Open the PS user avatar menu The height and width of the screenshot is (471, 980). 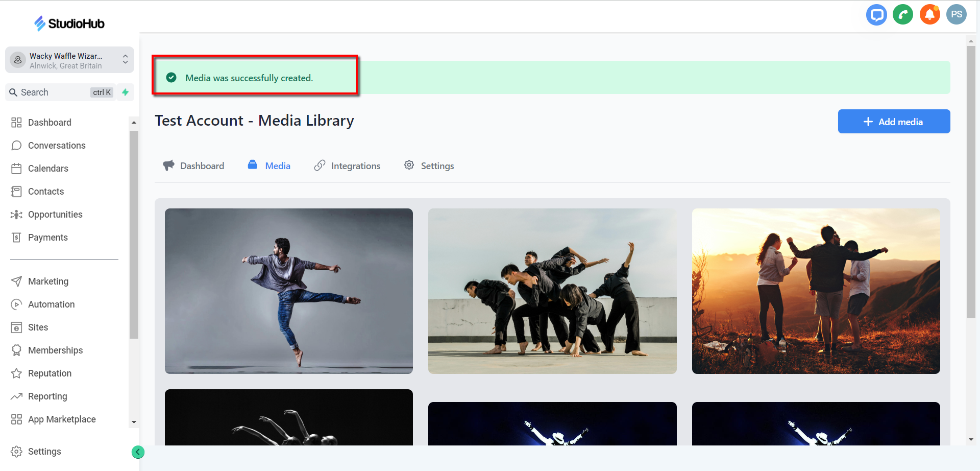click(956, 14)
